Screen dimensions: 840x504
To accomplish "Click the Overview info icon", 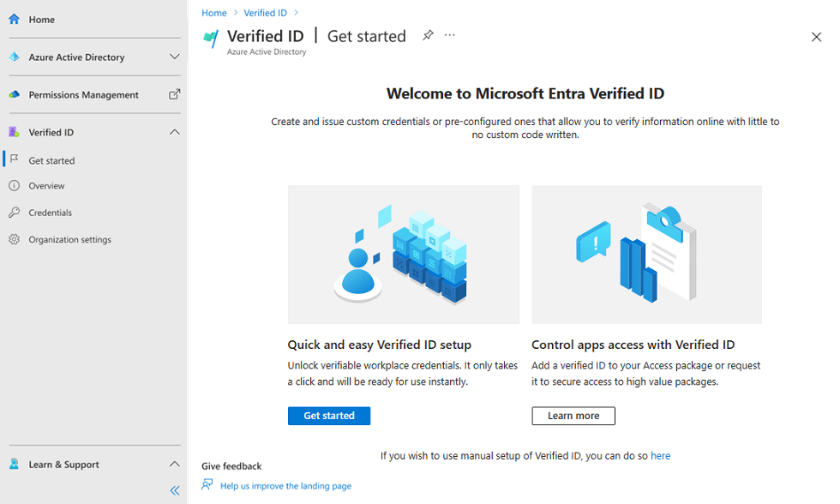I will click(x=15, y=186).
